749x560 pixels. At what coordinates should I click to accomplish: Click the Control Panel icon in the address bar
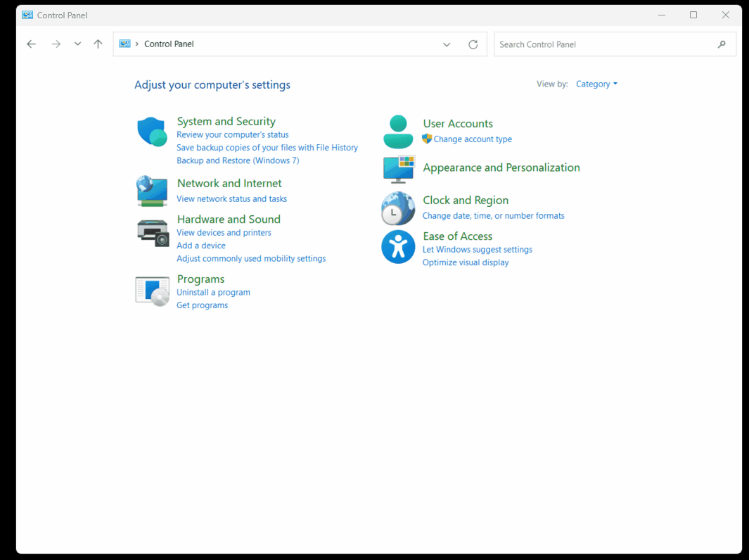click(124, 44)
